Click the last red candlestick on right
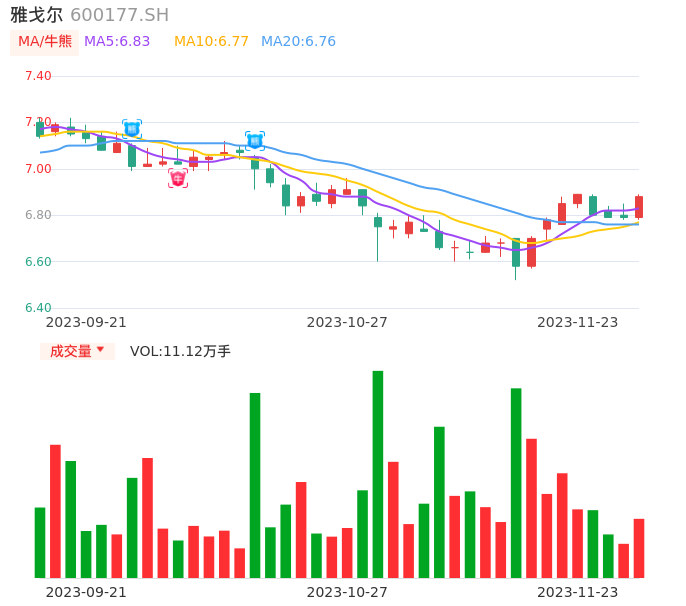Image resolution: width=686 pixels, height=606 pixels. (x=639, y=207)
